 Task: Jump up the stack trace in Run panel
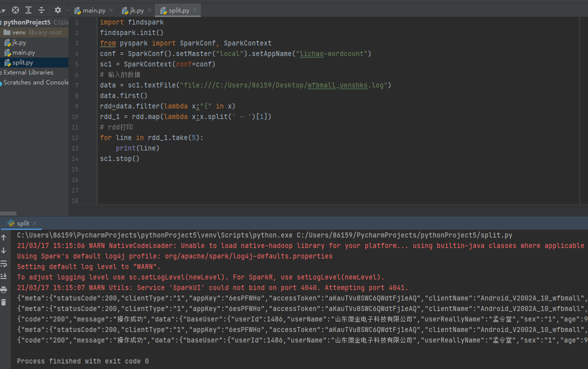tap(4, 237)
